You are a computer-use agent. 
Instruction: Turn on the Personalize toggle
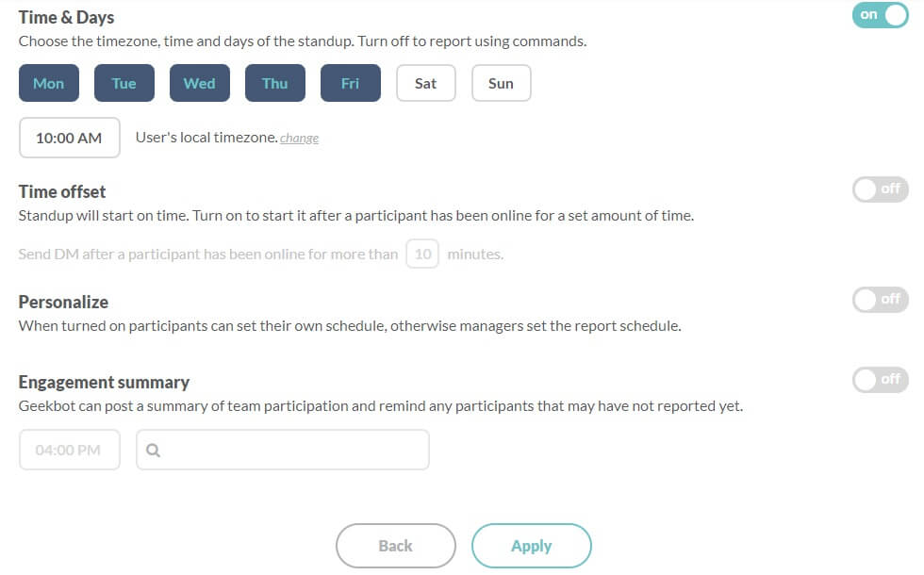tap(880, 300)
